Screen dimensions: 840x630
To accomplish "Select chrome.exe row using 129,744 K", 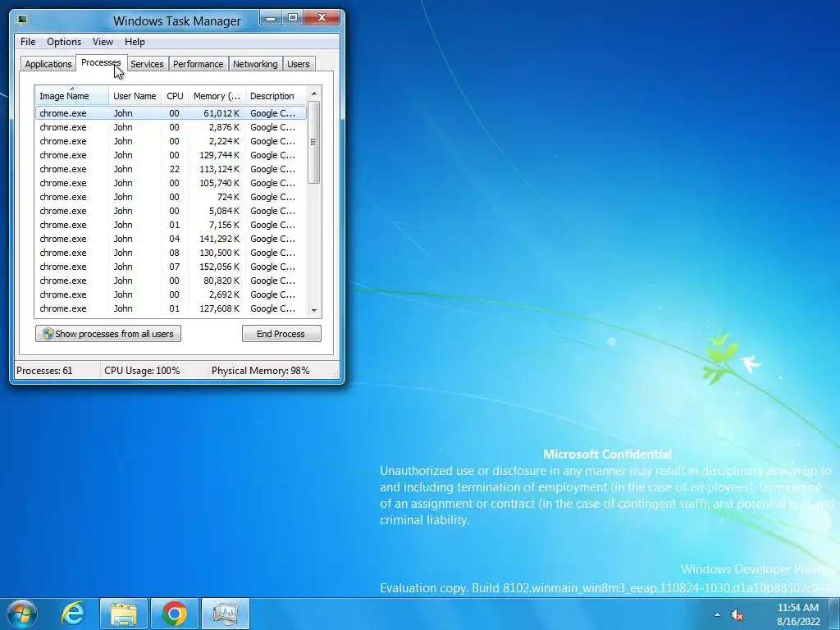I will [x=171, y=155].
